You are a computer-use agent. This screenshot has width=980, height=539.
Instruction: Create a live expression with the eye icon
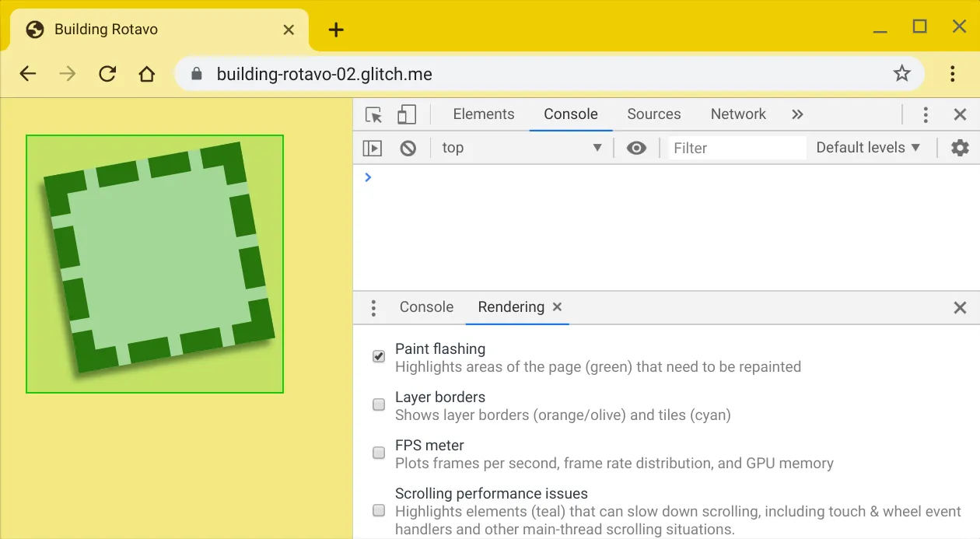coord(637,148)
